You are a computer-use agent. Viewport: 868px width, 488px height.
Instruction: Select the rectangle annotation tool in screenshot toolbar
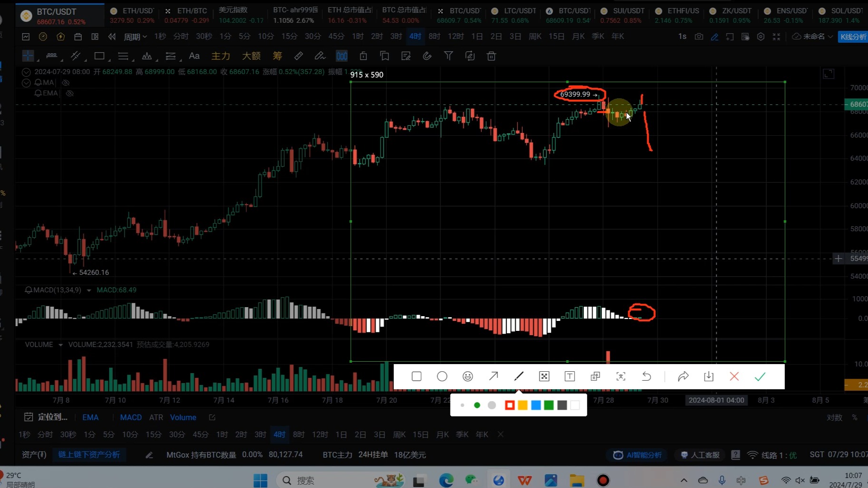(x=417, y=376)
